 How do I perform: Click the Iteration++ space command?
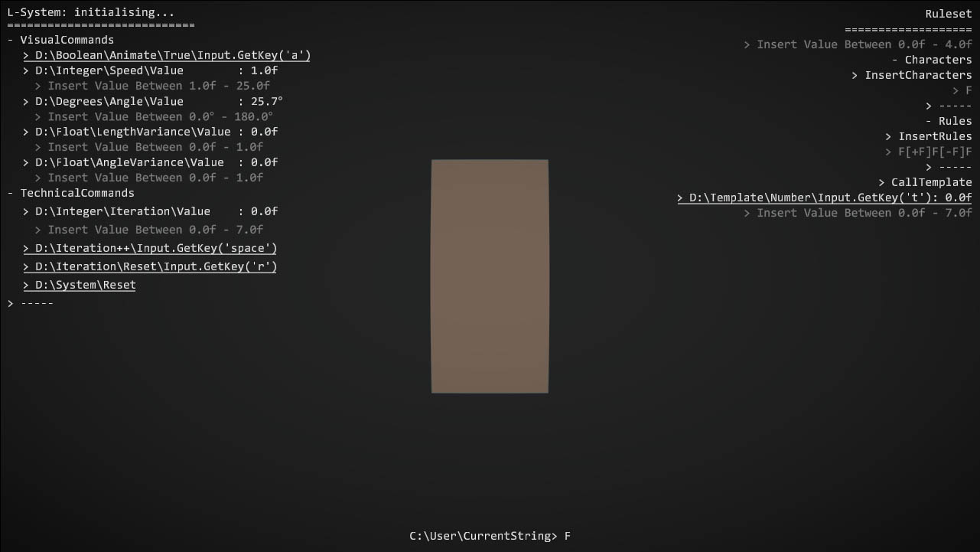click(150, 248)
